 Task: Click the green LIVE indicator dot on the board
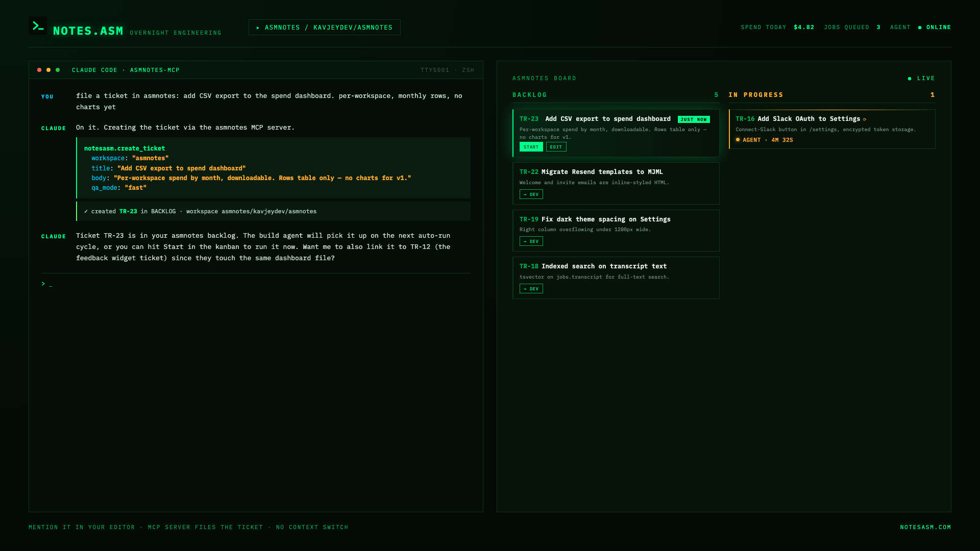click(910, 79)
